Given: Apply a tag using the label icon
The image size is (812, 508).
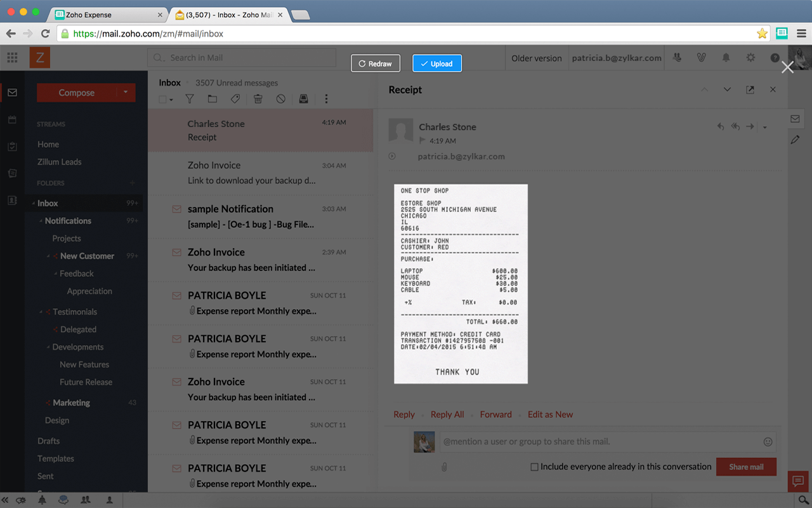Looking at the screenshot, I should (x=235, y=99).
